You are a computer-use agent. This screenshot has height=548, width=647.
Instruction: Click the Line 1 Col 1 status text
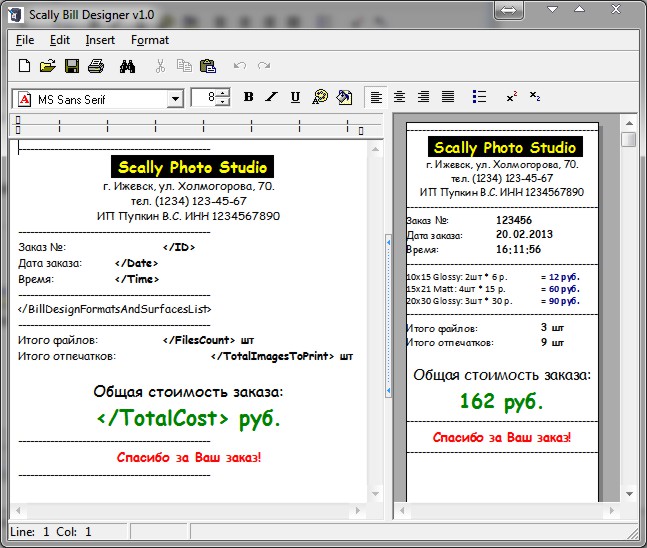pyautogui.click(x=51, y=531)
